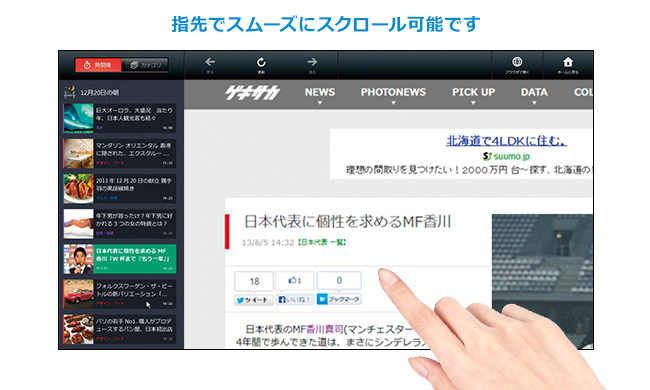Open the Volkswagen Beetle article item
Screen dimensions: 650x390
click(x=120, y=294)
